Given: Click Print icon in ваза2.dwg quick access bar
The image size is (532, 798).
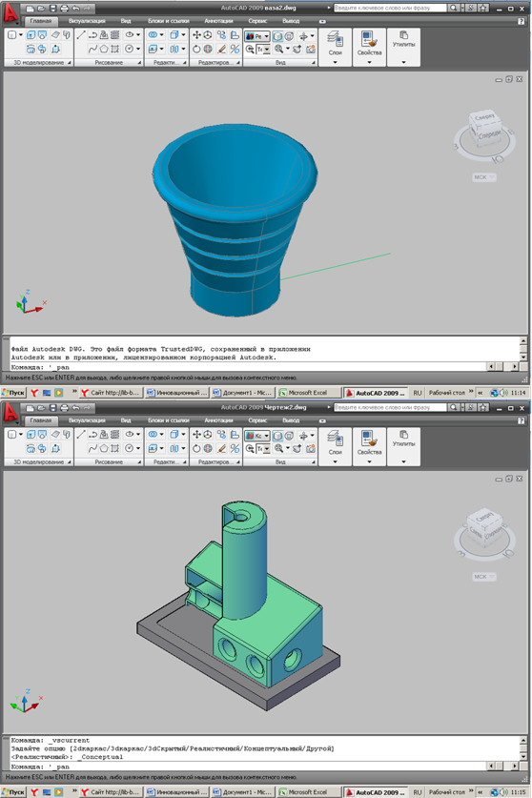Looking at the screenshot, I should point(64,9).
